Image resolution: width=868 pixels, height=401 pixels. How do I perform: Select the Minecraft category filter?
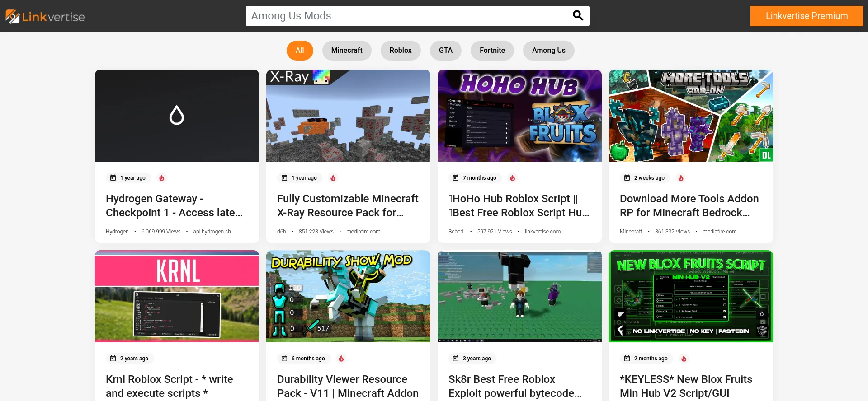click(x=347, y=51)
